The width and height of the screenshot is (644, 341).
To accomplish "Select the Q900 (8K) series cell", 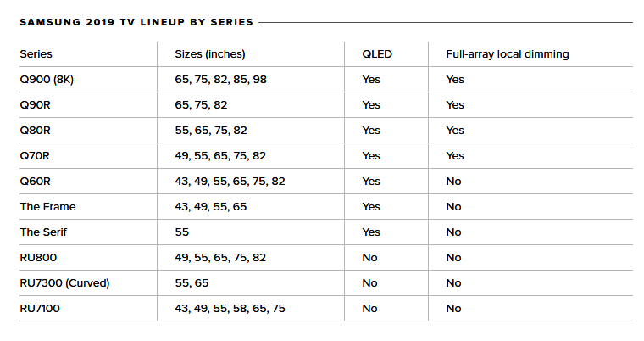I will coord(47,80).
